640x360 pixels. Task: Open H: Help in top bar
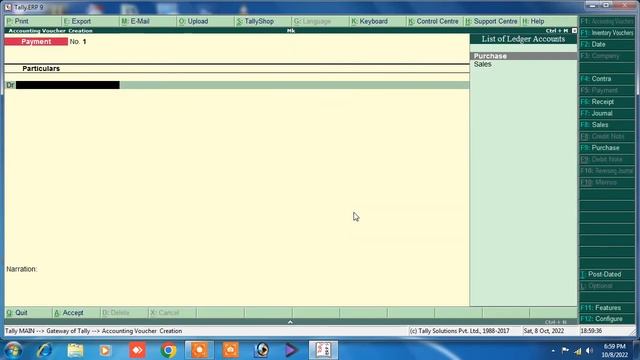click(x=549, y=21)
